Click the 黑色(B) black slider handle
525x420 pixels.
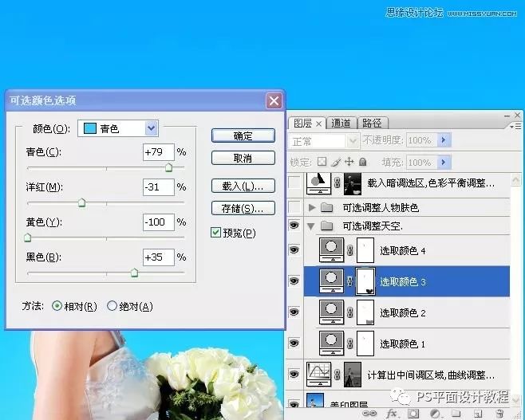(x=134, y=273)
